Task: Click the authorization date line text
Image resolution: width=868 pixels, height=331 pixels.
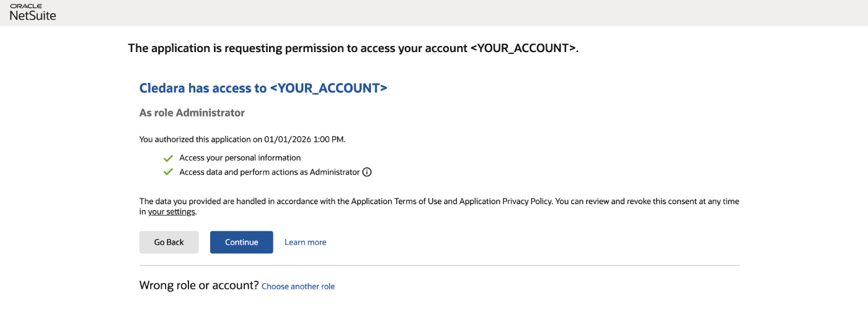Action: 242,139
